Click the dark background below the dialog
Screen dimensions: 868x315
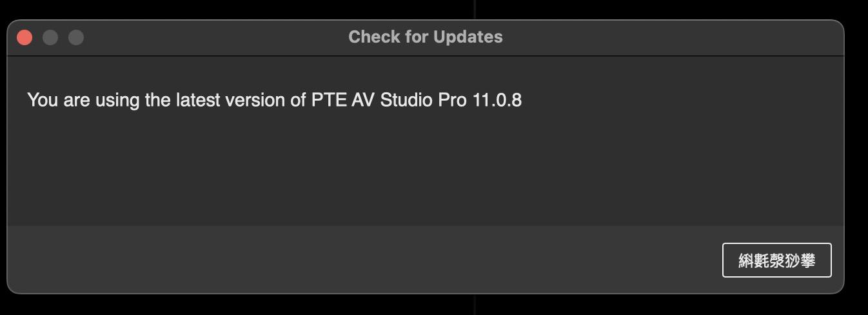(258, 306)
